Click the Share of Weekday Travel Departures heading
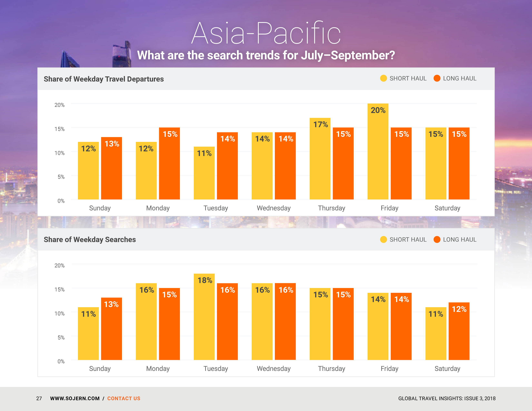This screenshot has height=411, width=532. (103, 79)
